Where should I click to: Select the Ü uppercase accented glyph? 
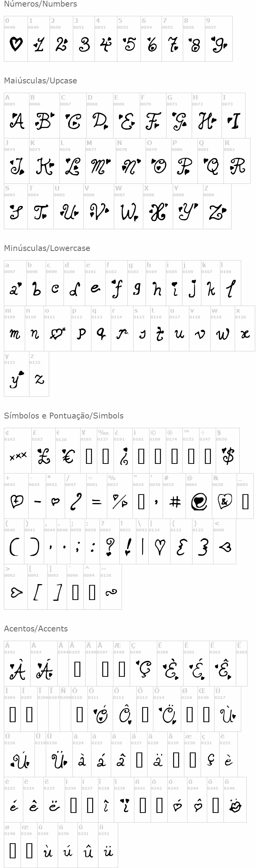[x=59, y=759]
